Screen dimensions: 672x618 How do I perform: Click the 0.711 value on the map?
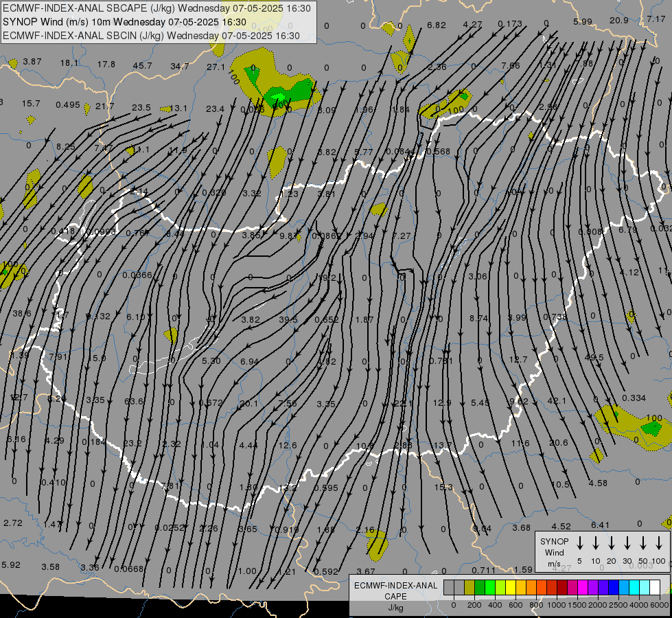tap(483, 570)
